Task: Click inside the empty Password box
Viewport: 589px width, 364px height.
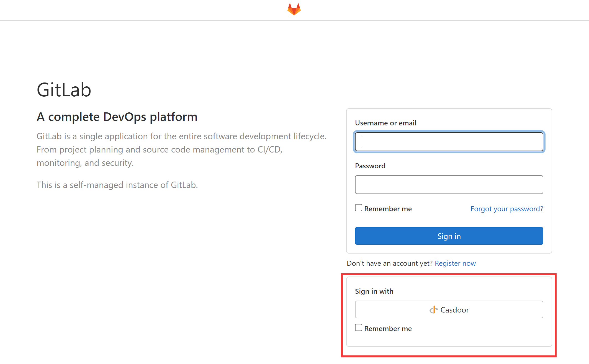Action: point(449,185)
